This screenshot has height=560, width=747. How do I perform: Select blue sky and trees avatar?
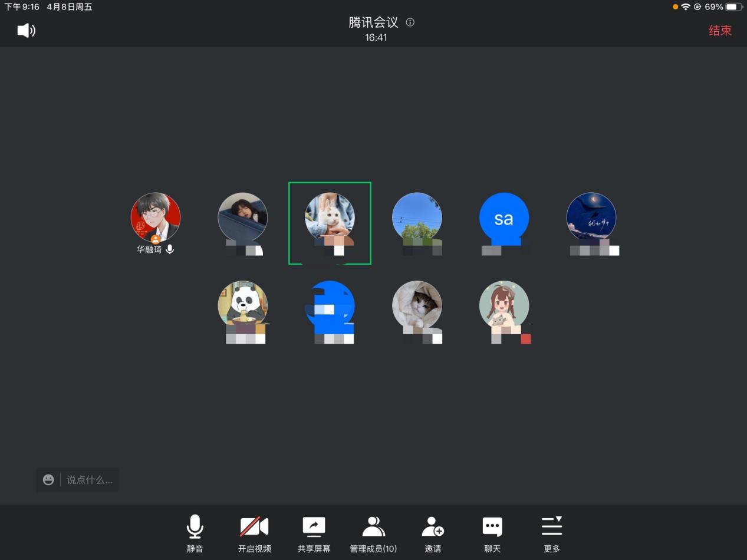point(417,218)
